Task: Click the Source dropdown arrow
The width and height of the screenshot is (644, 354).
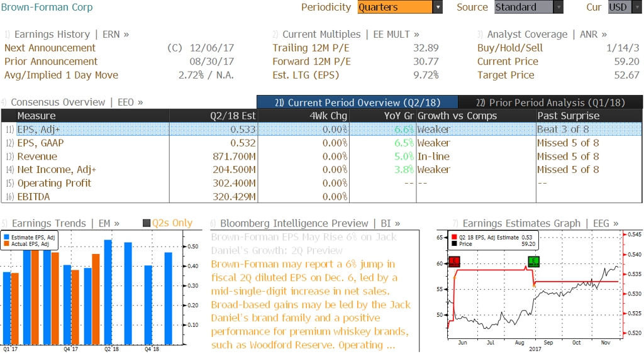Action: (558, 7)
